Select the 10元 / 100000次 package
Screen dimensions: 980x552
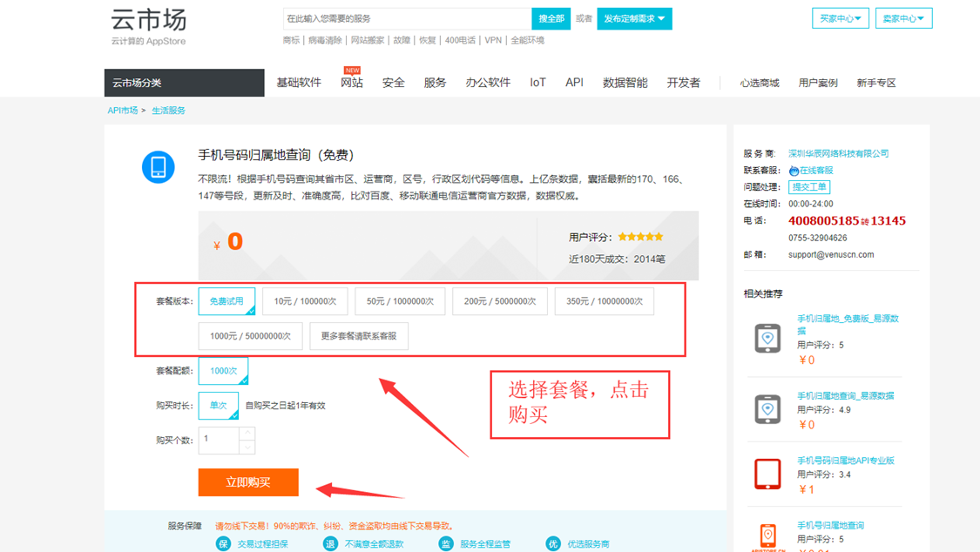tap(305, 301)
